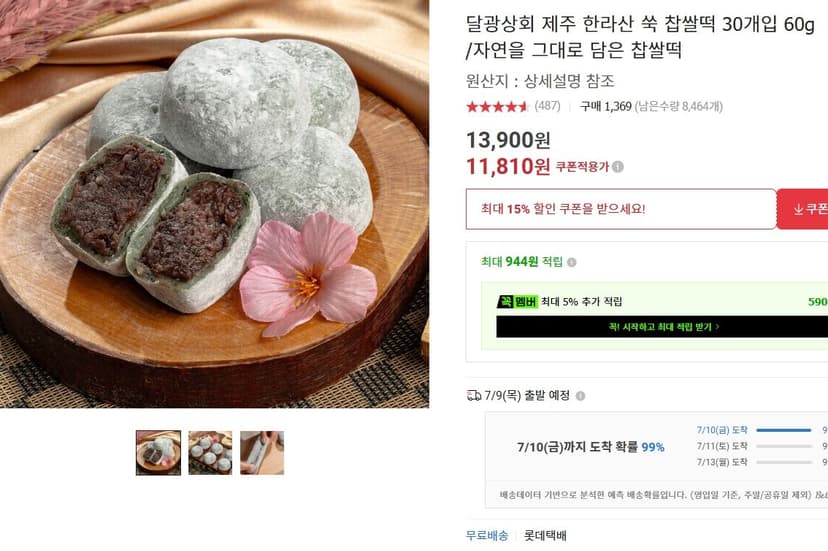Open the review count (487)
The height and width of the screenshot is (551, 828).
pyautogui.click(x=547, y=106)
